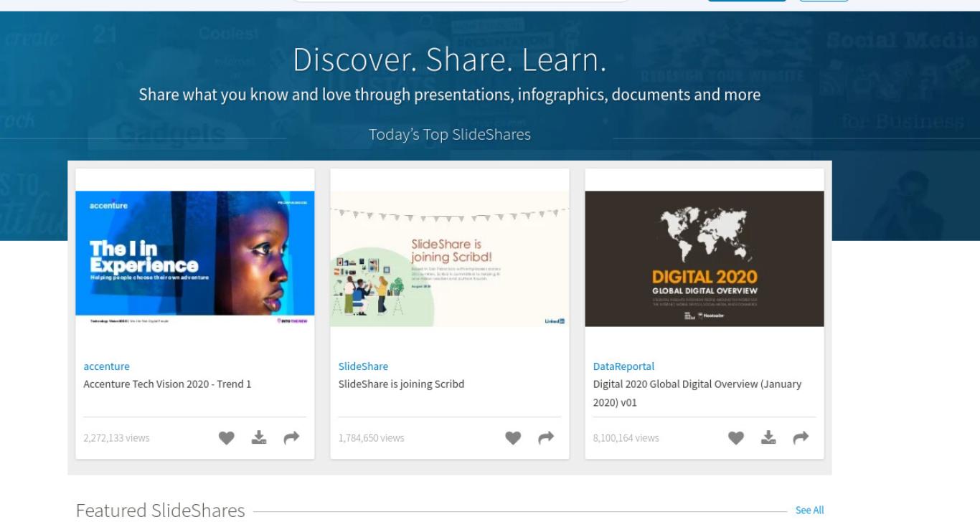The image size is (980, 522).
Task: Like the SlideShare is joining Scribd card
Action: click(x=513, y=437)
